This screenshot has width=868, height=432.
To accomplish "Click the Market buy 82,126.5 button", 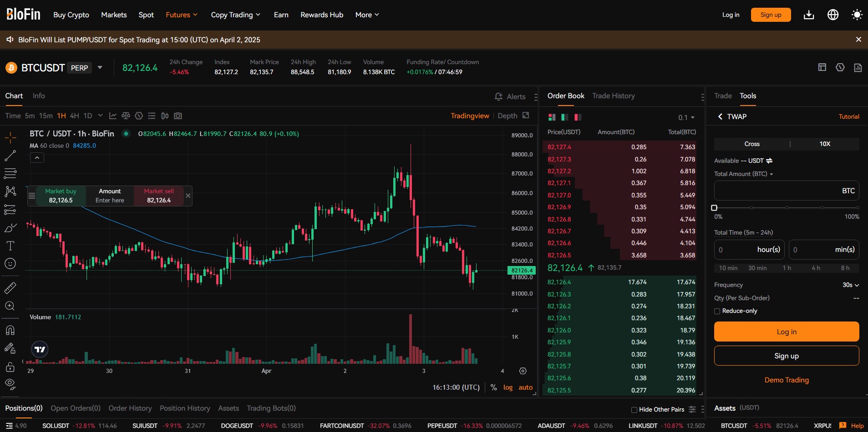I will [x=61, y=196].
